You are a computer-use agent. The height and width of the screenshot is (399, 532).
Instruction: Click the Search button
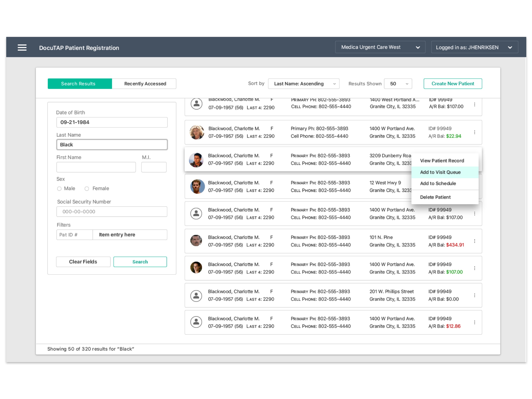[140, 262]
